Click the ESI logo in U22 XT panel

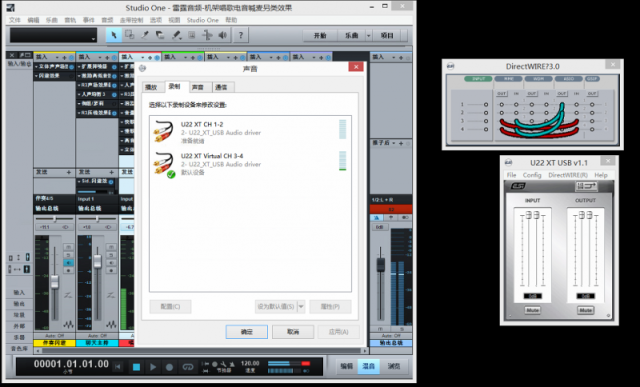pos(518,186)
